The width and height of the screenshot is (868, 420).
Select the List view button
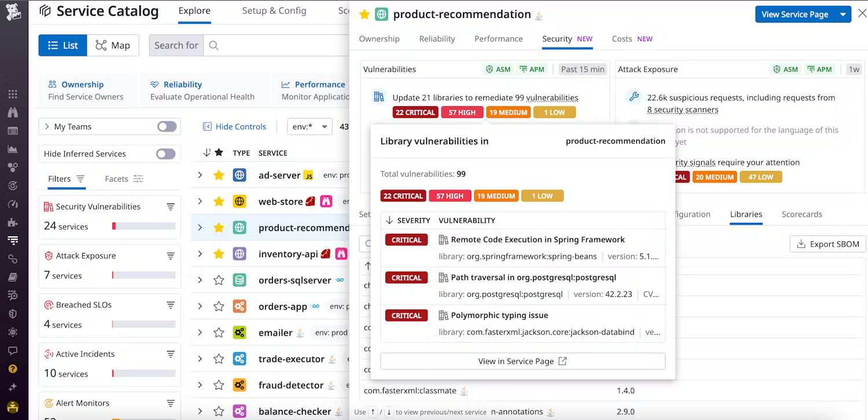point(63,45)
